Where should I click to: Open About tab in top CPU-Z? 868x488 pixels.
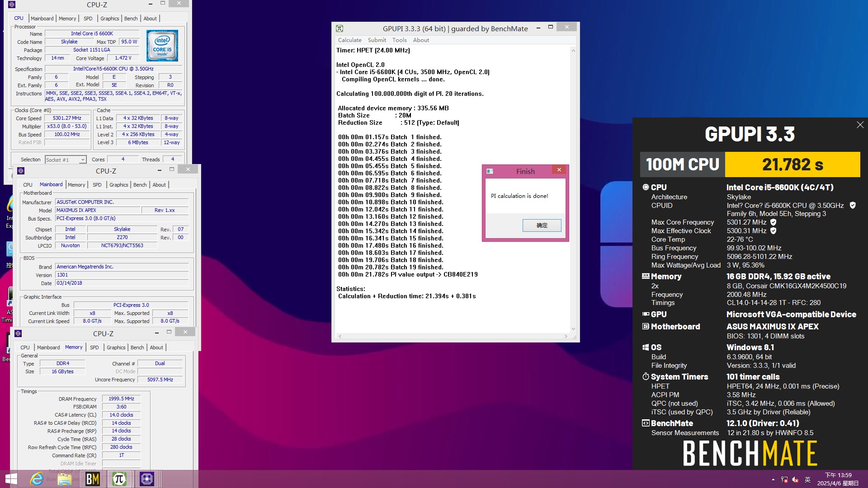click(150, 19)
